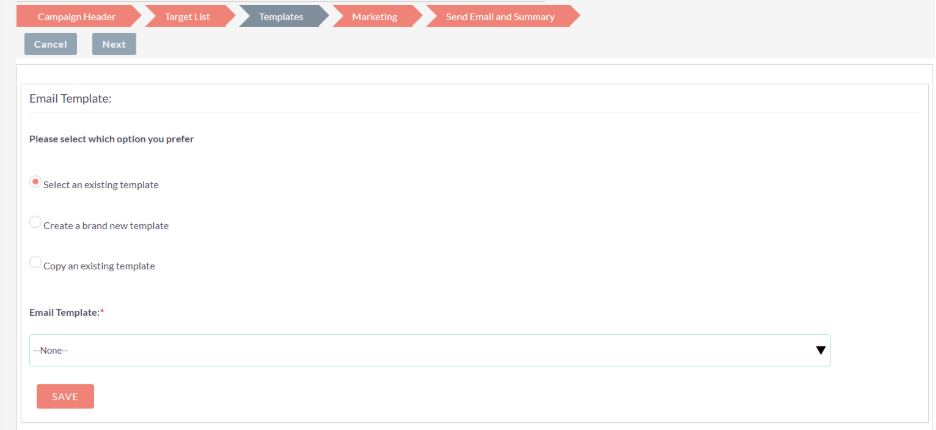Choose the 'Select an existing template' radio button
The width and height of the screenshot is (936, 430).
[x=36, y=182]
